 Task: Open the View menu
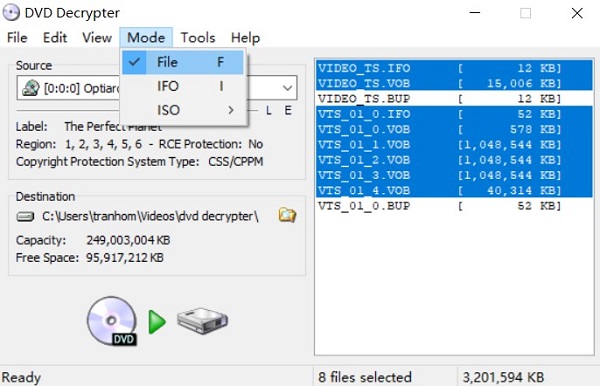(x=97, y=37)
